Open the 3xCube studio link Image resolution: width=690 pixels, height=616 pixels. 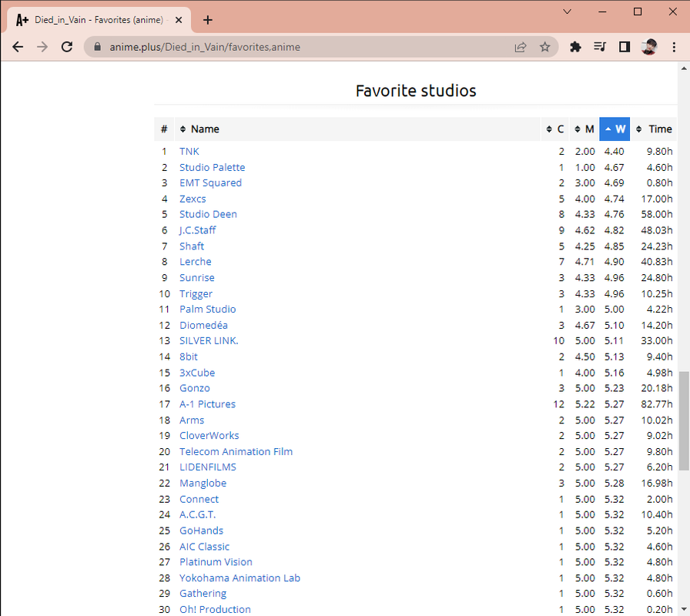(197, 373)
